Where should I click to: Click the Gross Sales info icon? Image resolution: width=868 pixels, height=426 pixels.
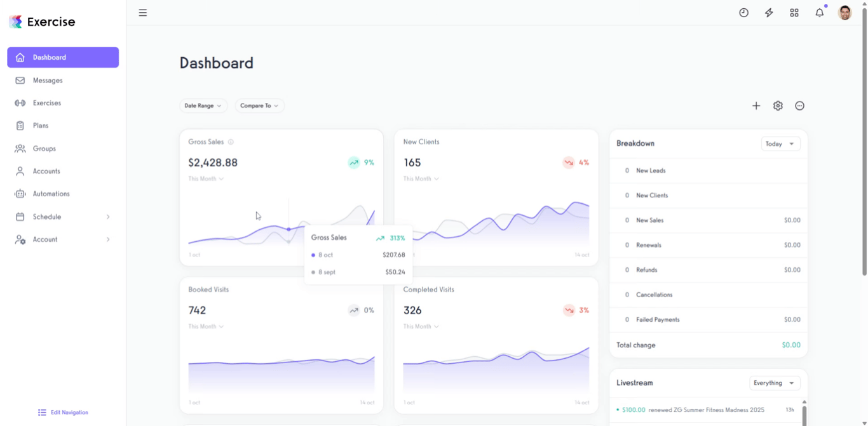pos(231,142)
